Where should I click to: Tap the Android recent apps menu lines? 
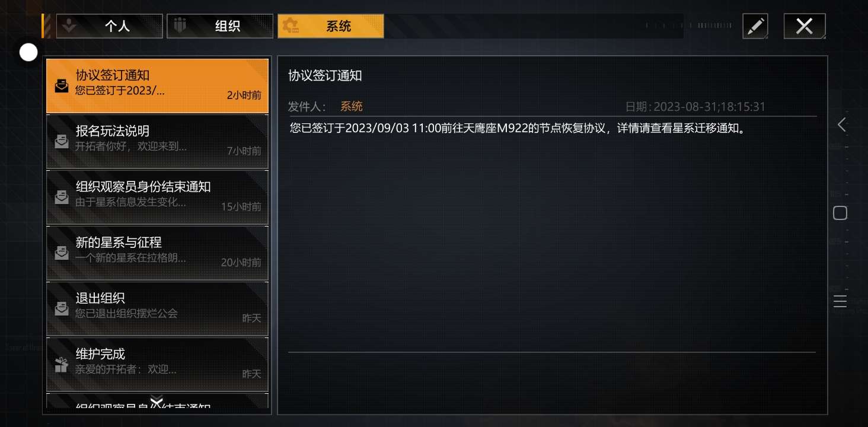click(840, 301)
